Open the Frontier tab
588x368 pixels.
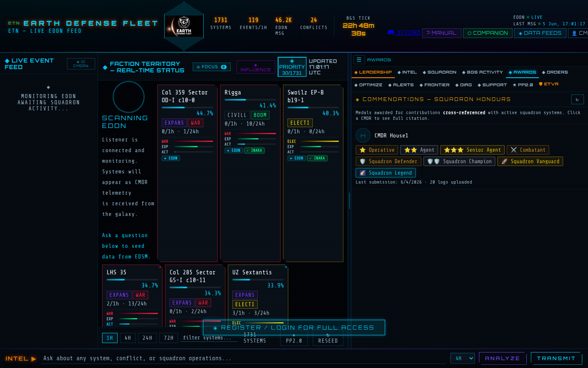click(434, 85)
